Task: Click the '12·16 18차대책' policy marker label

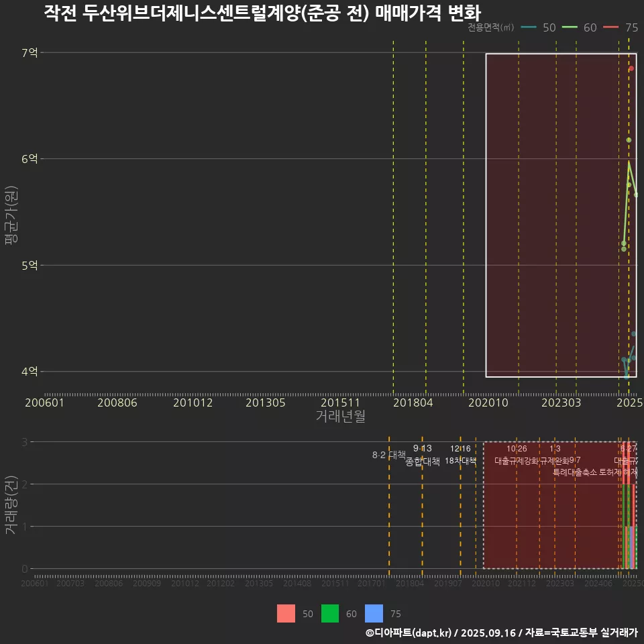Action: click(460, 455)
